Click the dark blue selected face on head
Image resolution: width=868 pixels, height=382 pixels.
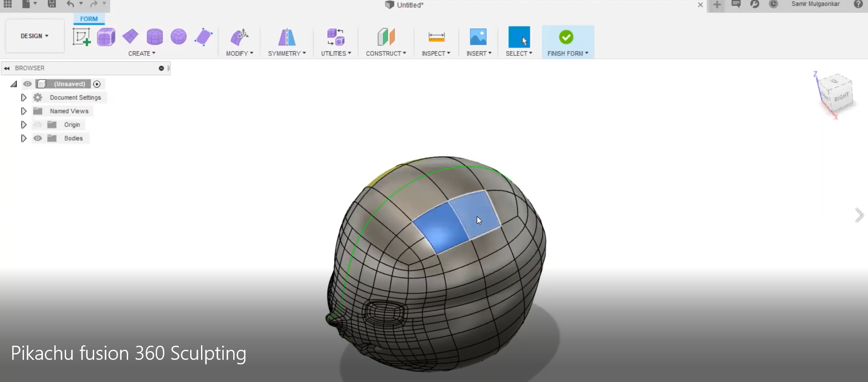pyautogui.click(x=441, y=228)
